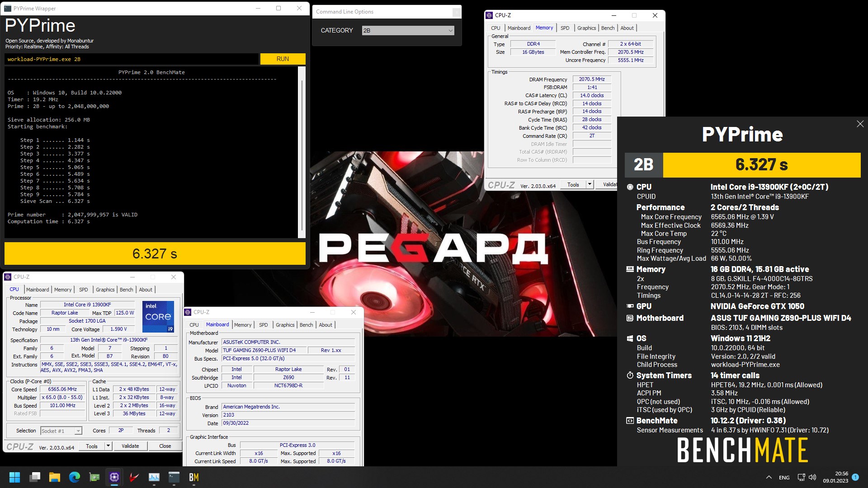
Task: Click the BenchMate version icon in result panel
Action: pos(630,421)
